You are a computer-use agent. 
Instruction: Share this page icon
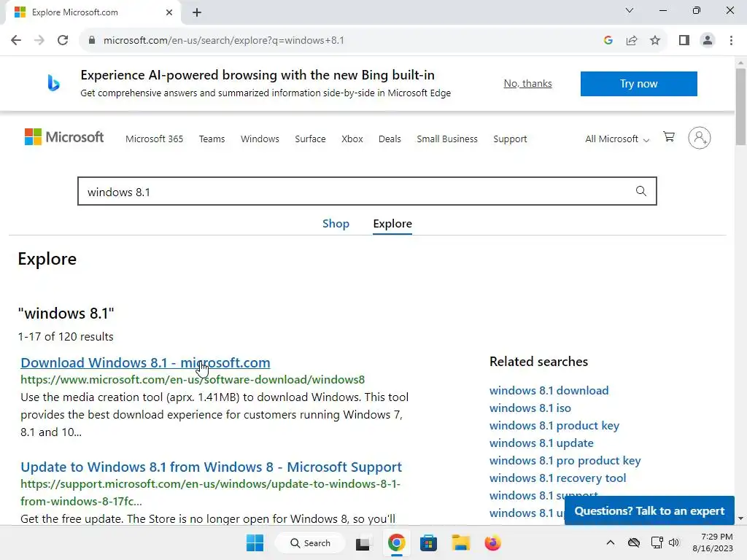coord(632,41)
